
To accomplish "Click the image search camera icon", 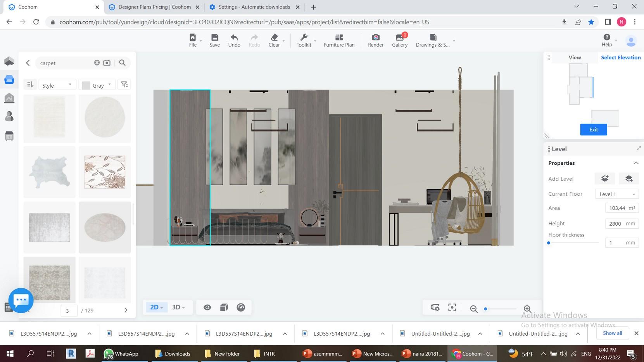I will (x=107, y=63).
